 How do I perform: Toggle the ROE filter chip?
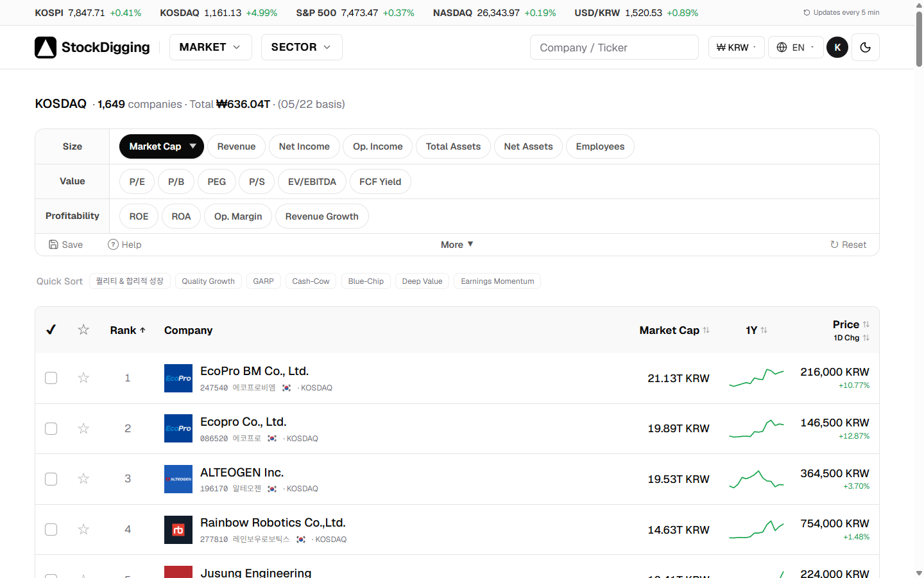139,216
